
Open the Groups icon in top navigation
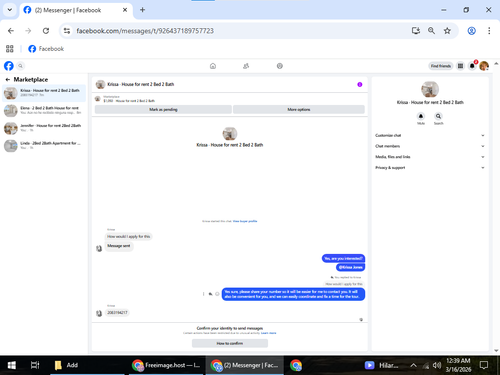point(280,66)
